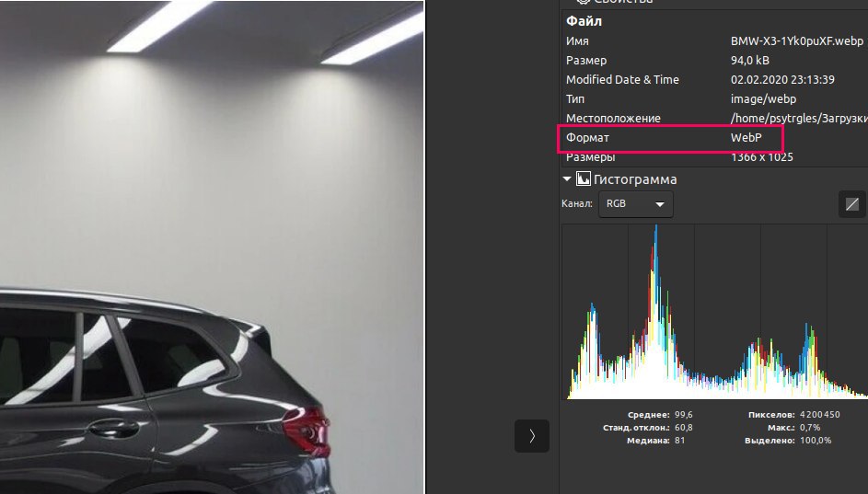868x494 pixels.
Task: Click the Макс. value 0,7%
Action: pyautogui.click(x=810, y=428)
